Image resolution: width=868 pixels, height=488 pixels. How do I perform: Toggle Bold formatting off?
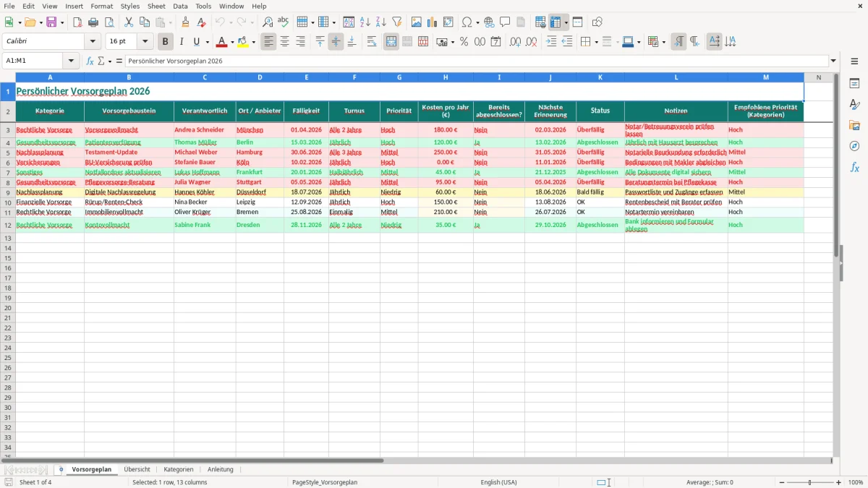[x=165, y=42]
